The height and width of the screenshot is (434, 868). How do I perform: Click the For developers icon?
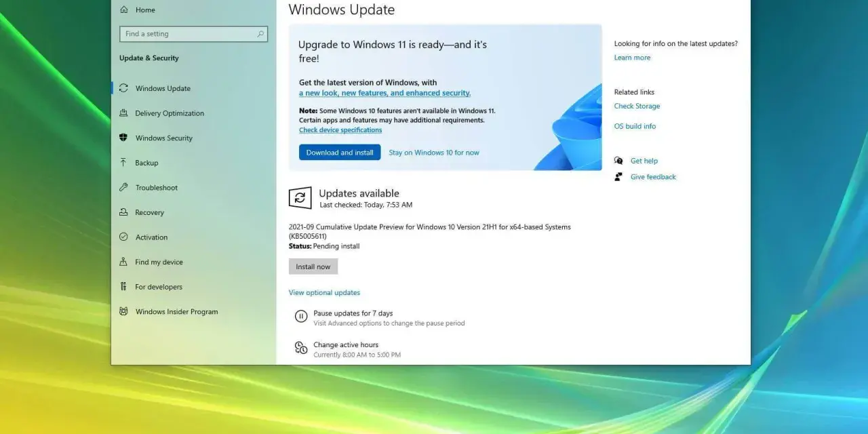[123, 286]
